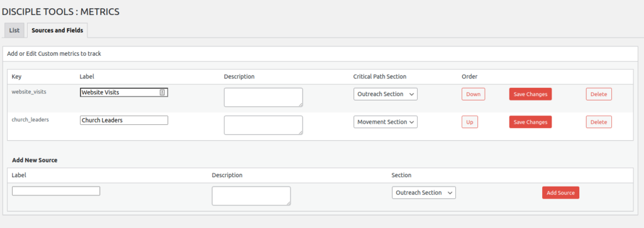
Task: Open the Outreach Section dropdown for website_visits
Action: pyautogui.click(x=386, y=94)
